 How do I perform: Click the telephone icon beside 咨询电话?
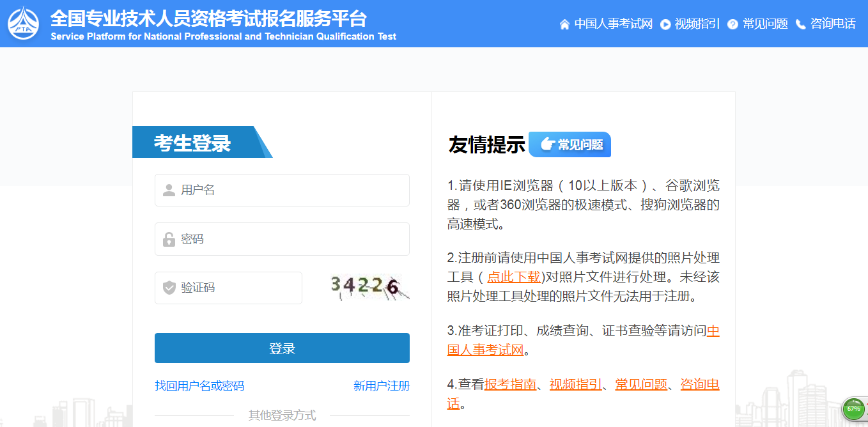[x=801, y=24]
